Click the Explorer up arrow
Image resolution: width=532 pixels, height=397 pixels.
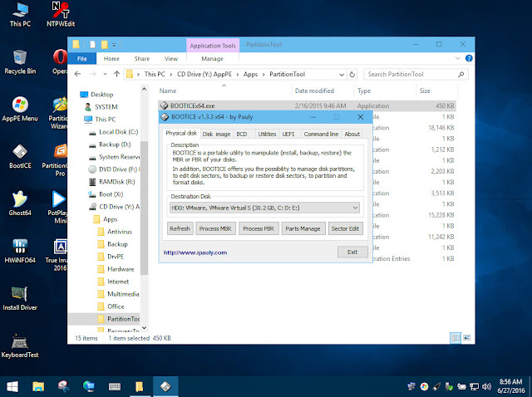116,74
